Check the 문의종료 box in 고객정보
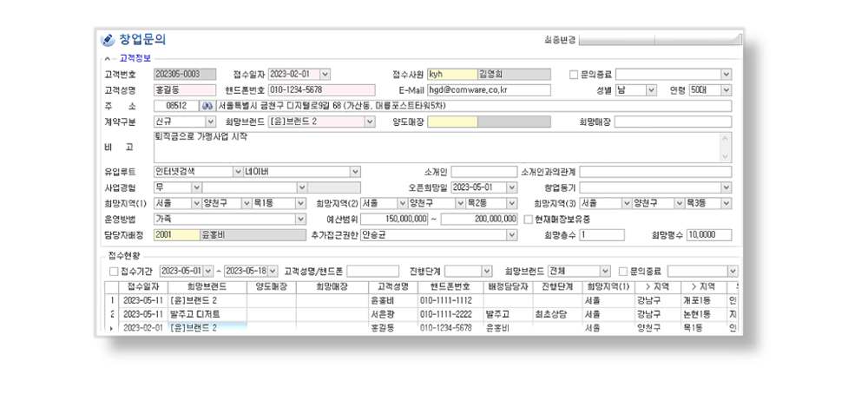The width and height of the screenshot is (868, 394). 574,74
